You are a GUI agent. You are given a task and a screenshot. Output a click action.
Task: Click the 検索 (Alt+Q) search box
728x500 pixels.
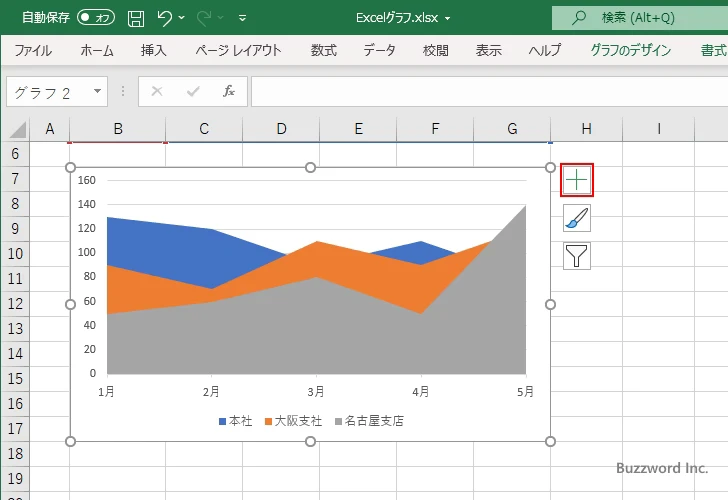(x=640, y=18)
